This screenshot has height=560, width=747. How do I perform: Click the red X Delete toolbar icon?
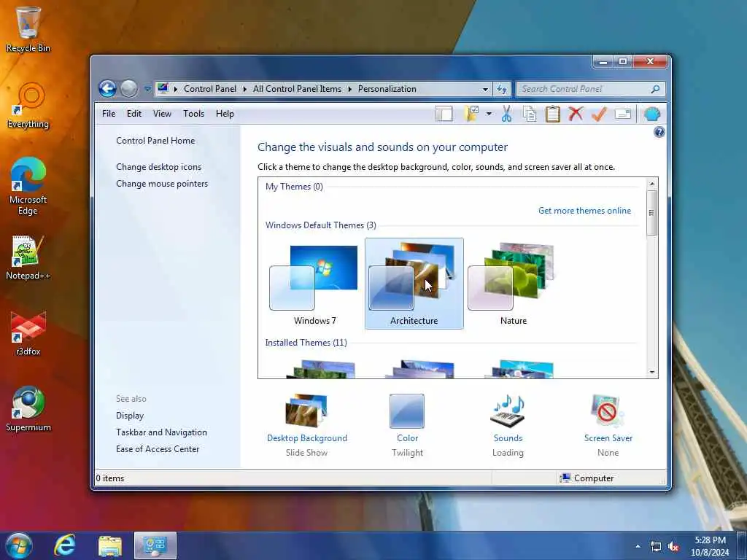(x=576, y=113)
